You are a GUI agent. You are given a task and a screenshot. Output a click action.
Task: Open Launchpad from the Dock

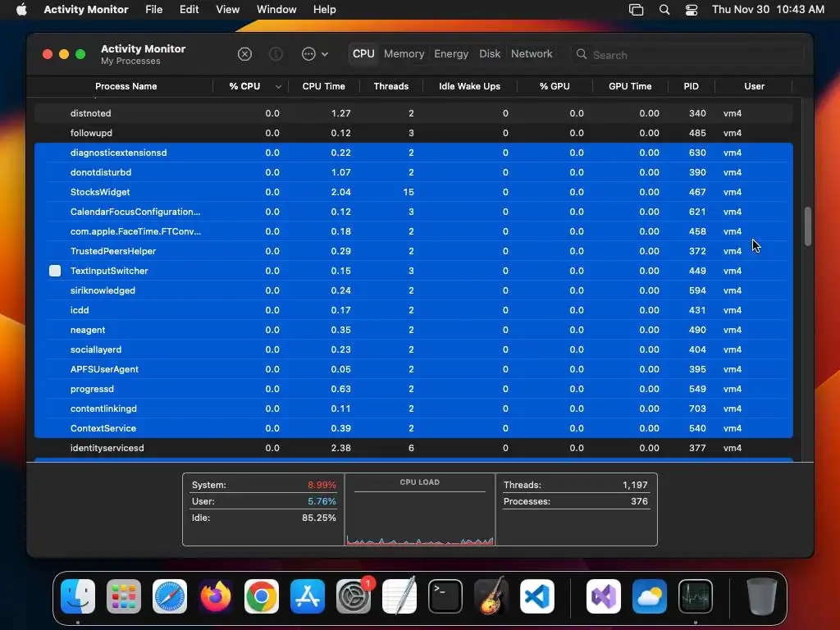click(x=124, y=596)
